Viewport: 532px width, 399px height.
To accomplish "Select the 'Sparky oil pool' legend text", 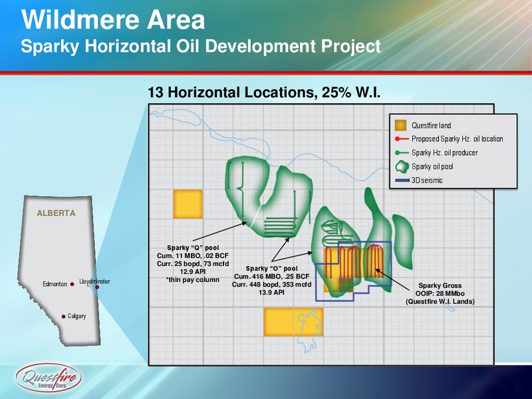I will click(x=432, y=167).
